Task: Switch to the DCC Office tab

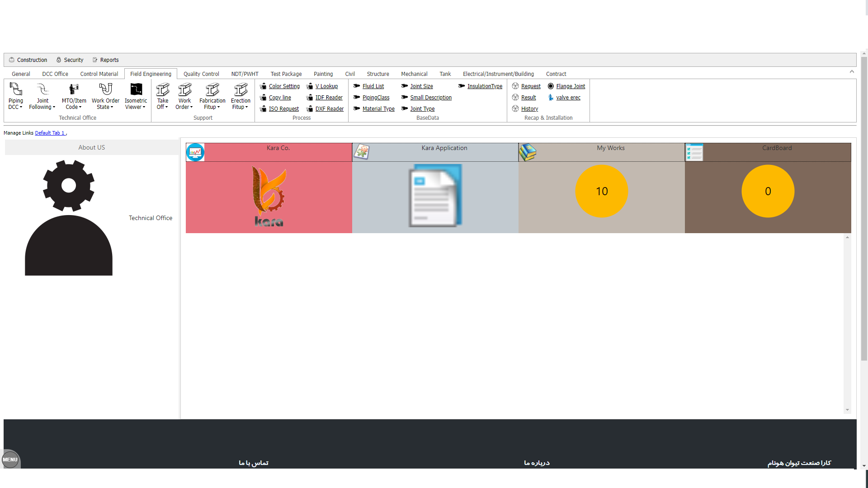Action: pos(55,74)
